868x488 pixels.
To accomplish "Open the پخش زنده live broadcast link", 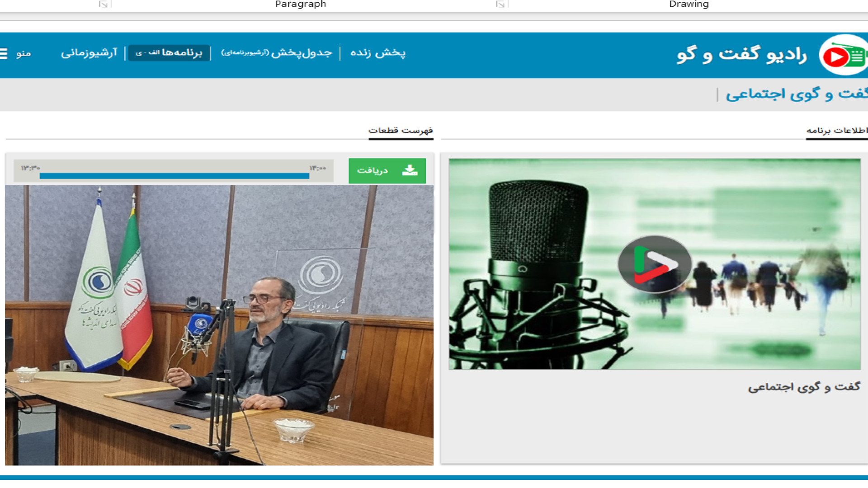I will tap(378, 53).
